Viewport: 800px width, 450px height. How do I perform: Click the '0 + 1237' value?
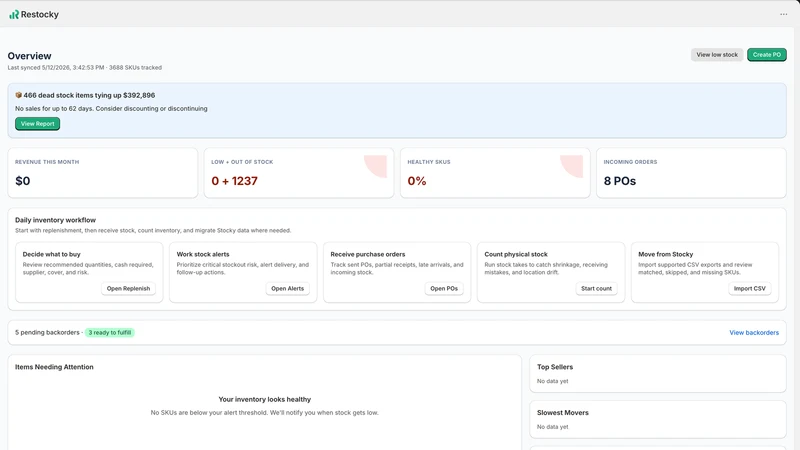(234, 181)
